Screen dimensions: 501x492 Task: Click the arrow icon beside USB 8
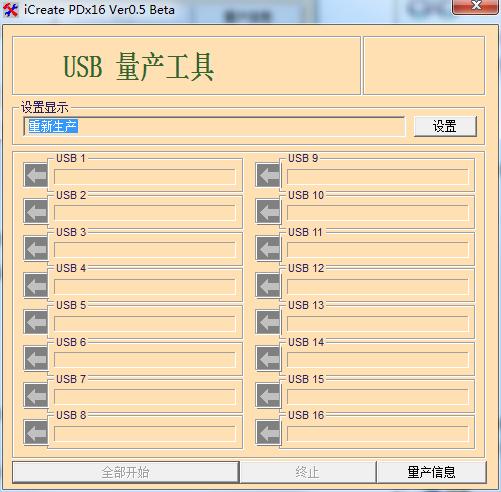pos(36,432)
